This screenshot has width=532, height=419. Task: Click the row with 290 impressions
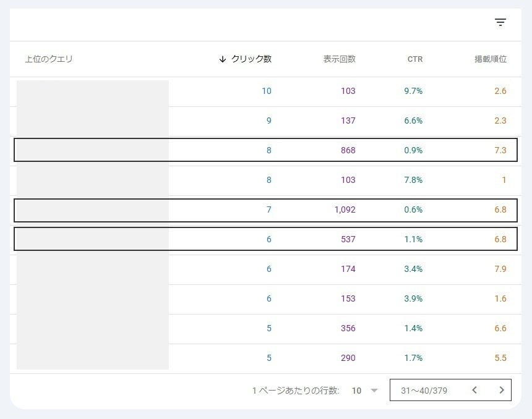(265, 358)
